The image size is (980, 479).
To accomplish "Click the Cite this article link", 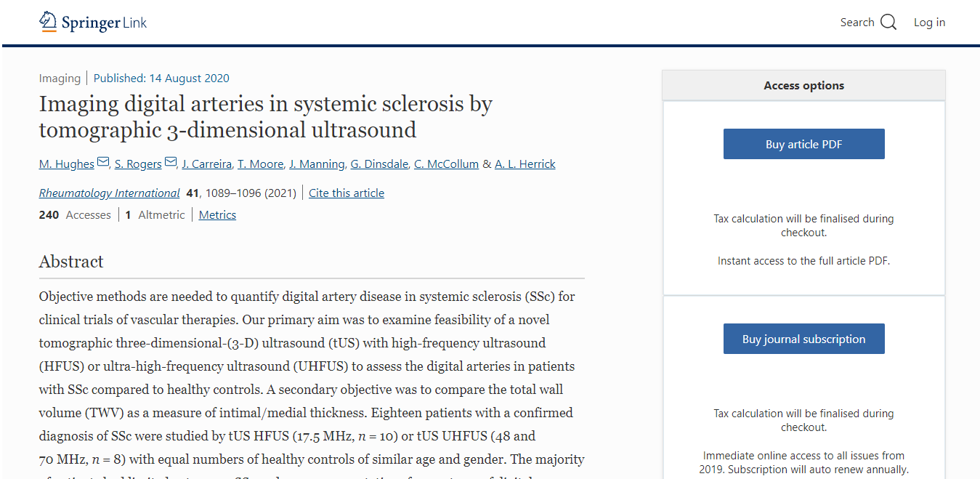I will click(347, 193).
